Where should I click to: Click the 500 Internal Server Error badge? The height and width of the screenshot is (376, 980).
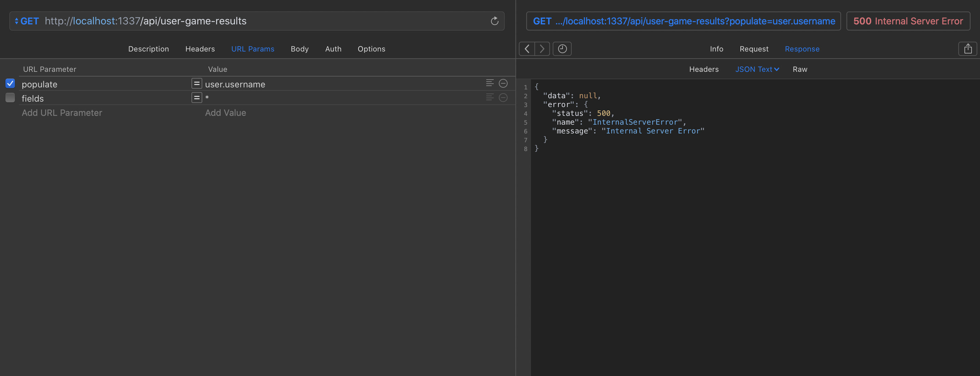coord(908,21)
